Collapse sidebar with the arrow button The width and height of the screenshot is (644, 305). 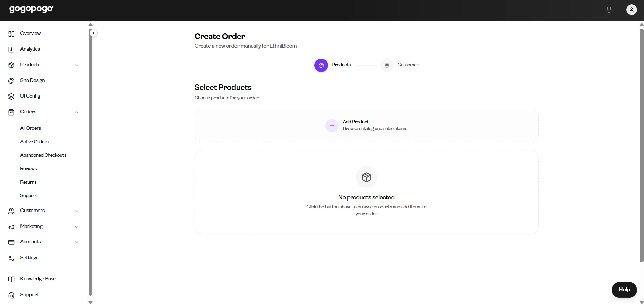(x=94, y=33)
